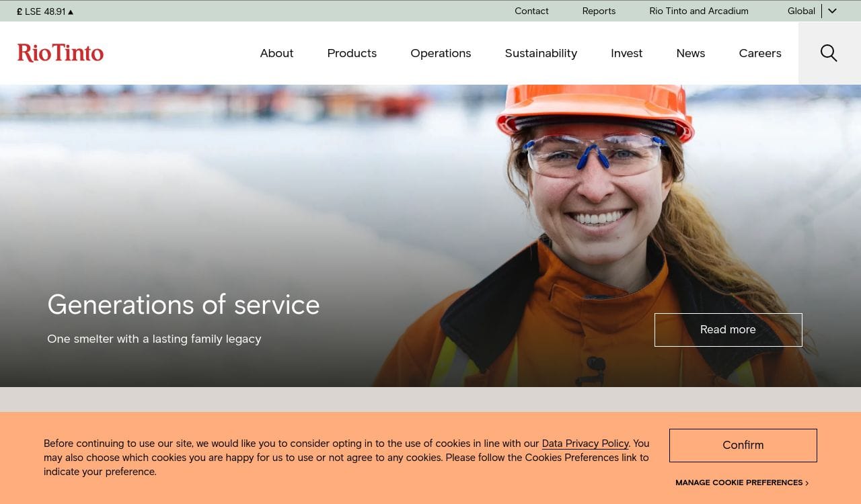Open the Data Privacy Policy link

(x=585, y=444)
